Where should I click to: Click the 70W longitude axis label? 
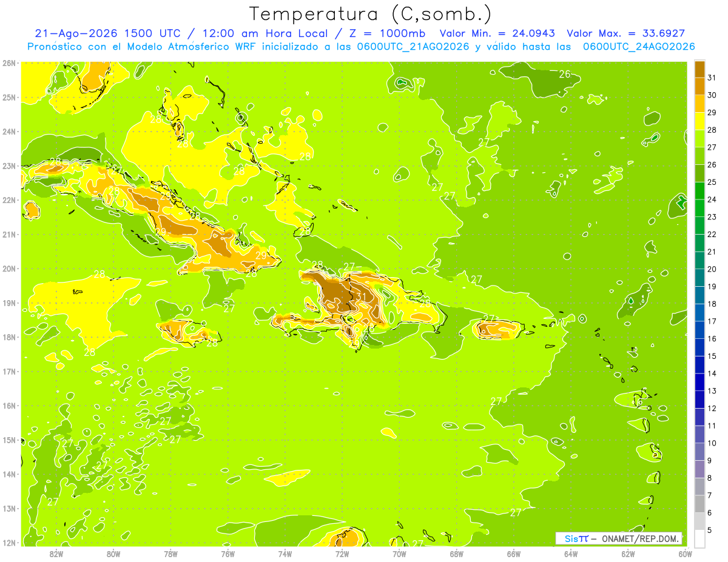(x=399, y=554)
